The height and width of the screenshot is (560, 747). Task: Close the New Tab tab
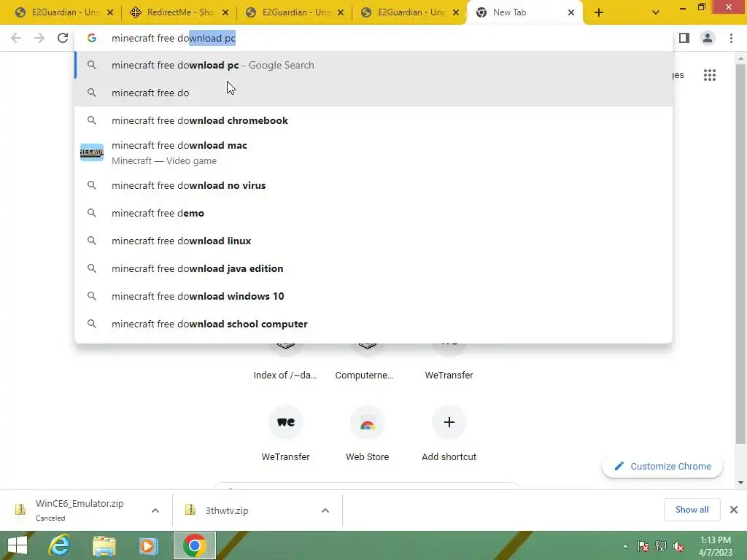(570, 13)
